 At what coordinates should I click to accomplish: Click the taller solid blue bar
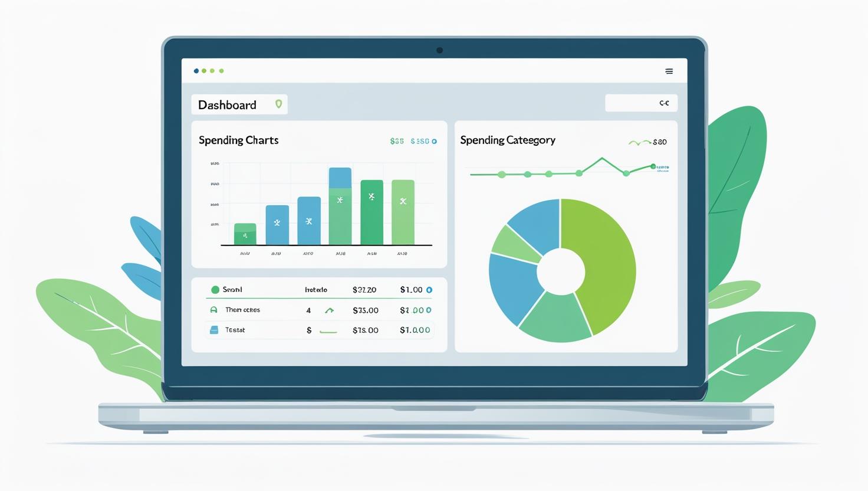coord(309,221)
